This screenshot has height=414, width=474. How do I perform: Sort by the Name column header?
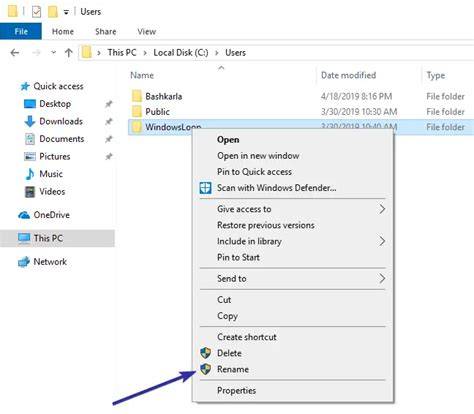click(142, 75)
